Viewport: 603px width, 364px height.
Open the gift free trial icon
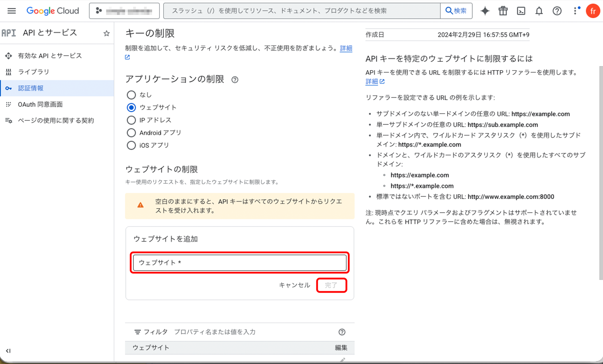point(503,11)
